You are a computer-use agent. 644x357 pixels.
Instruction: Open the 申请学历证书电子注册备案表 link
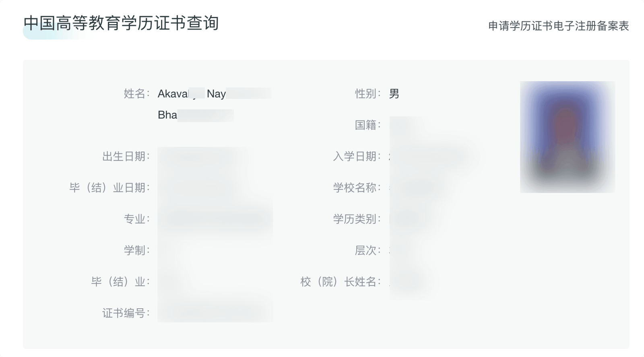(559, 26)
